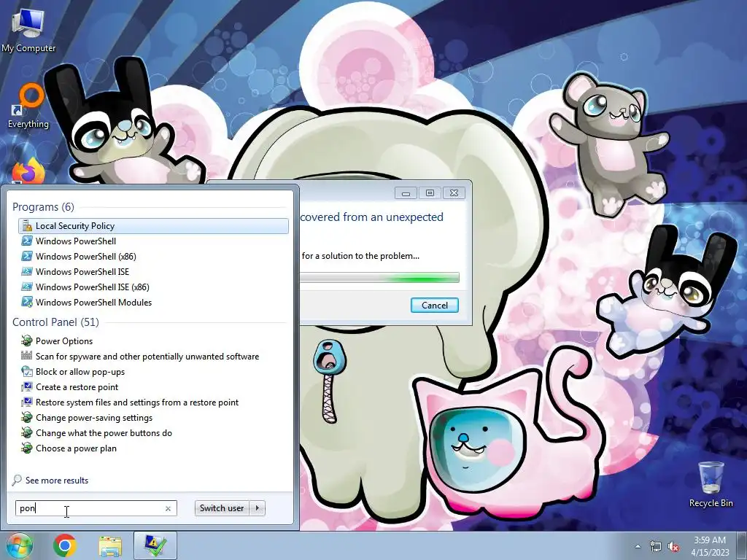The width and height of the screenshot is (747, 560).
Task: Launch Windows PowerShell (x86) result
Action: (153, 256)
